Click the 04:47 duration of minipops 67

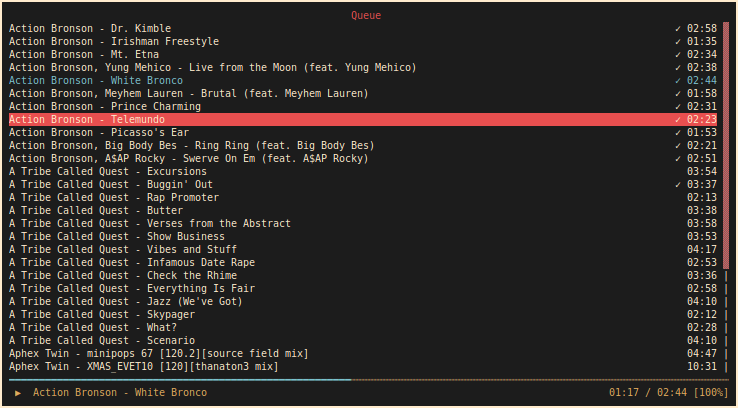[x=702, y=354]
